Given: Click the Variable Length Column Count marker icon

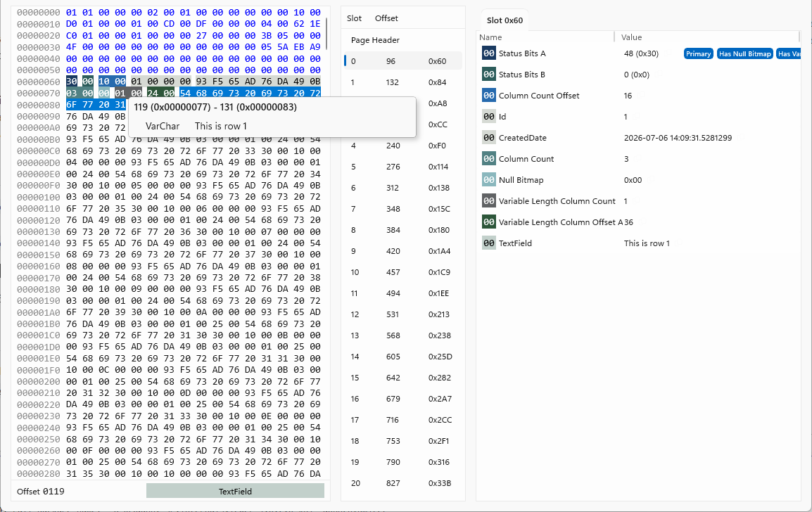Looking at the screenshot, I should click(489, 201).
